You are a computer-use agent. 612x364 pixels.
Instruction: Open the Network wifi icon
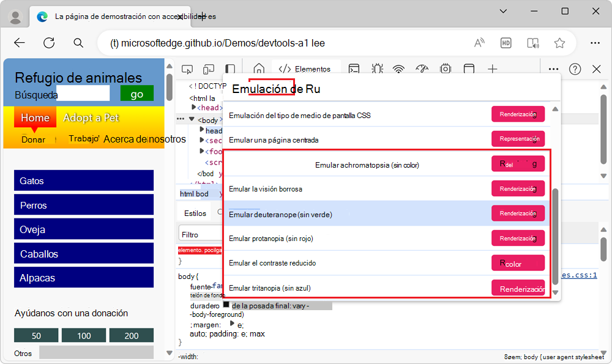[398, 70]
